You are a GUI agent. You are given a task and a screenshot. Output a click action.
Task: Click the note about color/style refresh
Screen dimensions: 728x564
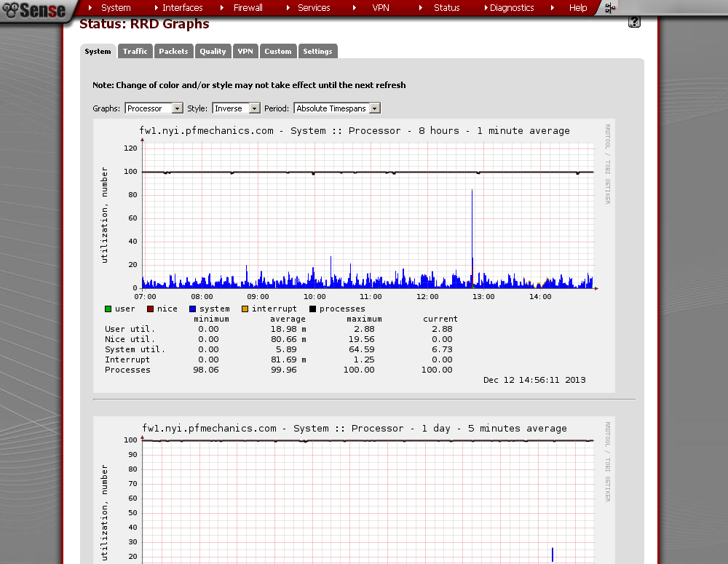coord(249,85)
